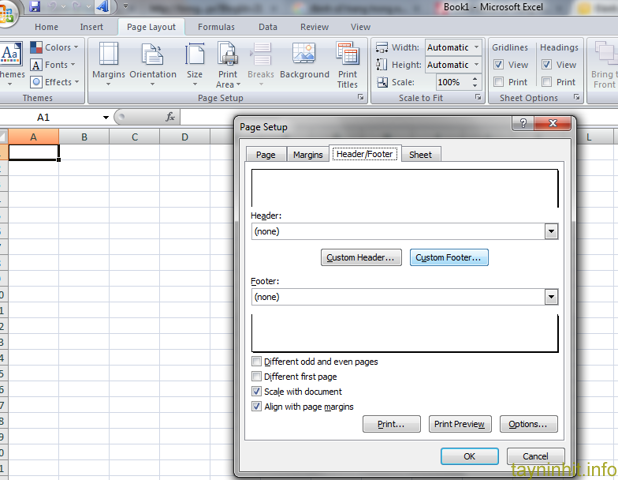The image size is (618, 480).
Task: Click the Name Box showing A1
Action: (55, 117)
